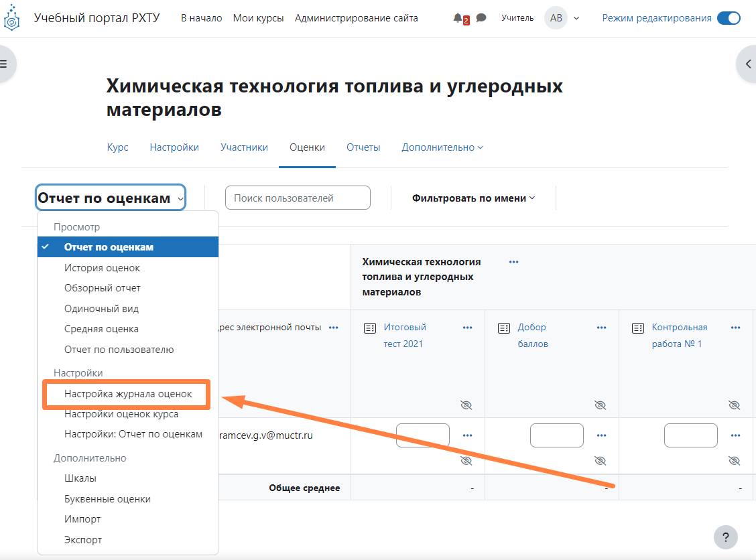756x560 pixels.
Task: Go to Мои курсы in top navigation
Action: click(x=258, y=18)
